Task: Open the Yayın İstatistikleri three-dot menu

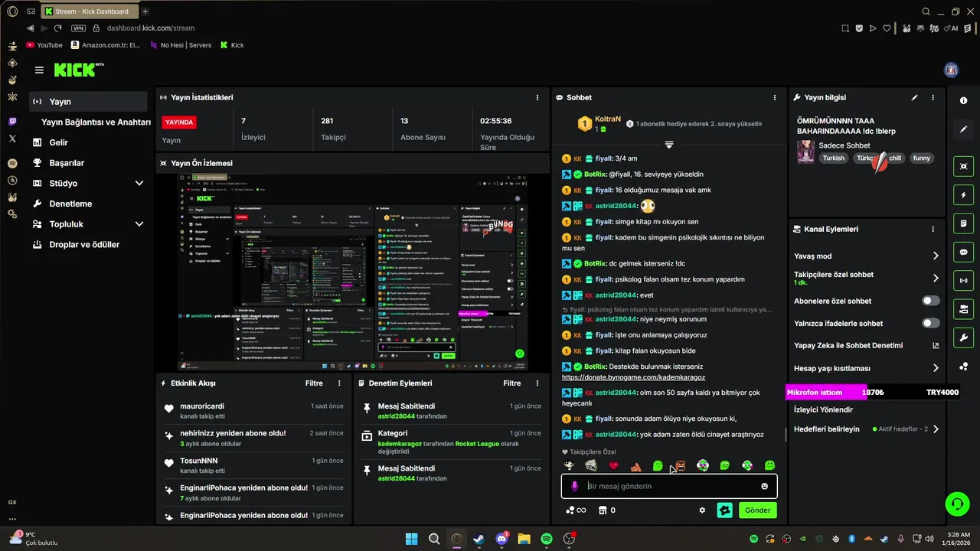Action: pos(537,98)
